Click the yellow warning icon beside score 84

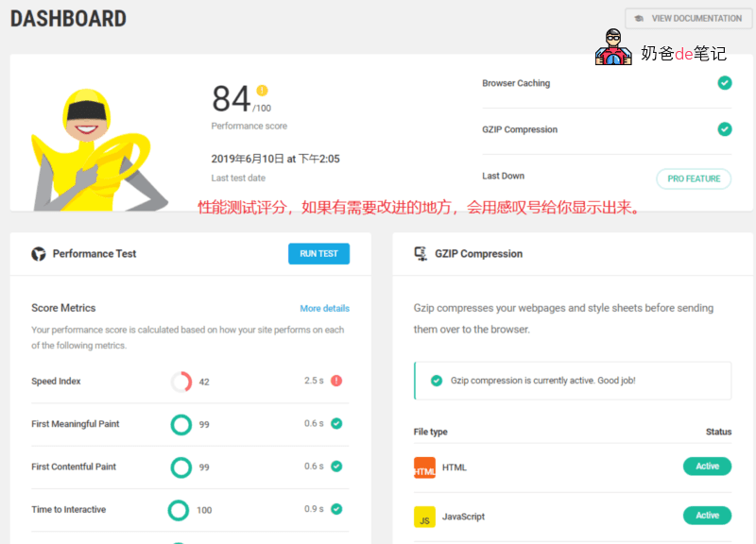pyautogui.click(x=262, y=91)
